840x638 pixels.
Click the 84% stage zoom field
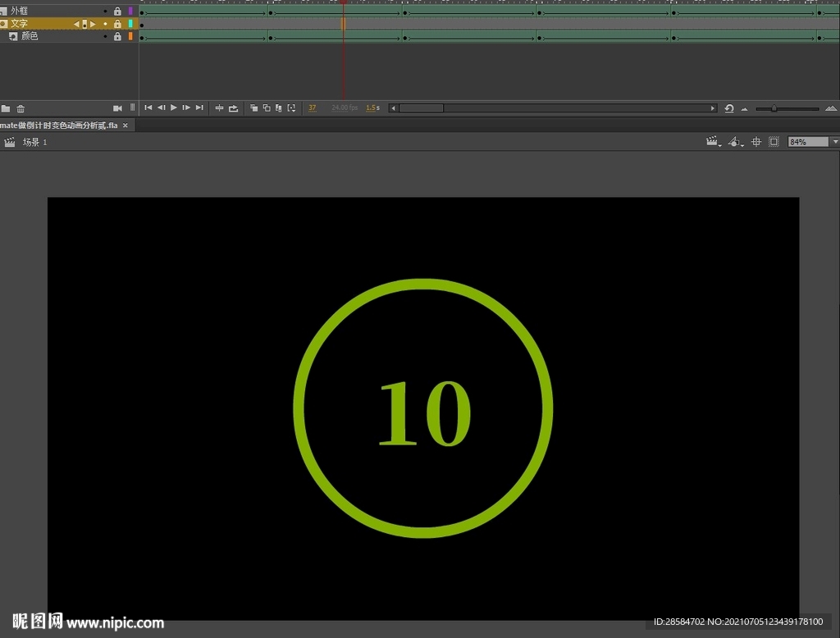click(x=808, y=142)
